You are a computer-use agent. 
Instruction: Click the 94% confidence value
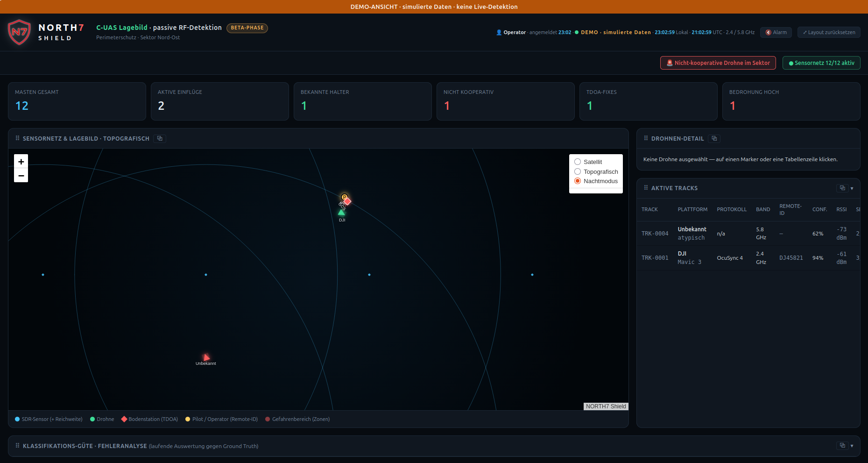[x=818, y=258]
